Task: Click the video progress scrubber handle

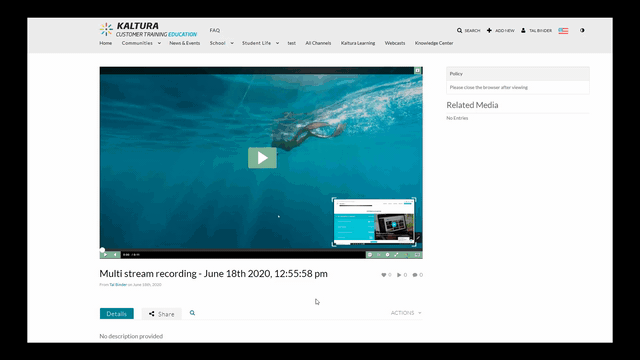Action: pyautogui.click(x=102, y=250)
